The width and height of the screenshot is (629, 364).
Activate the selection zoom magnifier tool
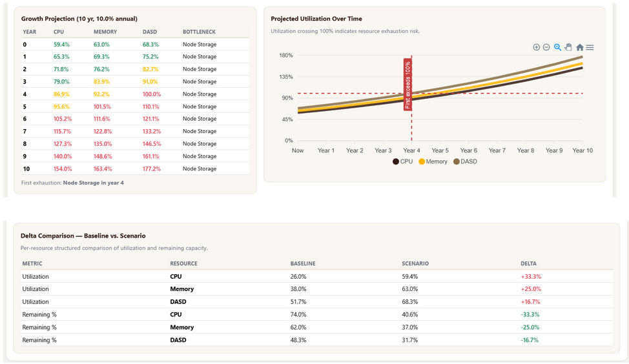click(557, 47)
